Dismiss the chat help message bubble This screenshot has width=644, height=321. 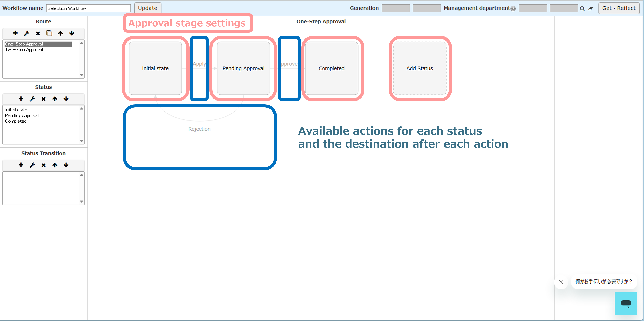[561, 282]
